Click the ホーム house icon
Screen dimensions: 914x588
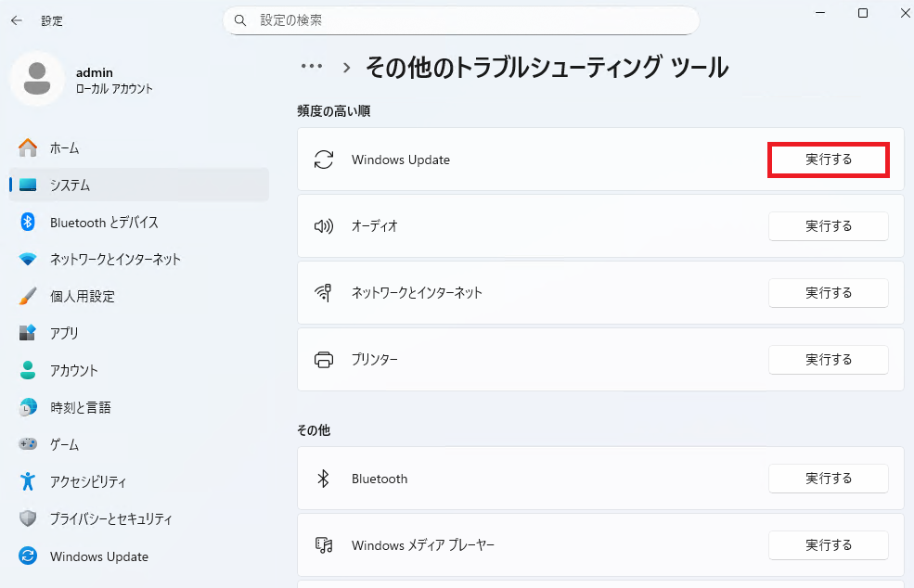(x=28, y=148)
